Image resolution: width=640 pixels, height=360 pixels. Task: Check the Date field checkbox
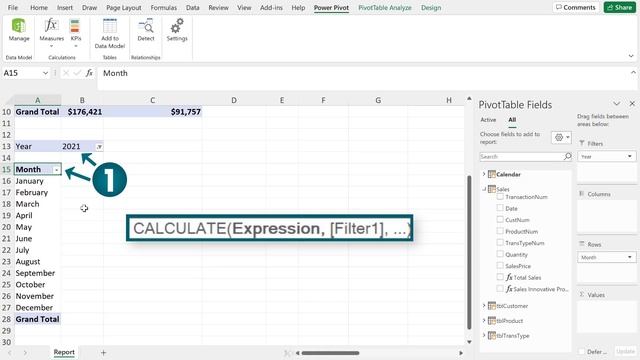point(500,208)
